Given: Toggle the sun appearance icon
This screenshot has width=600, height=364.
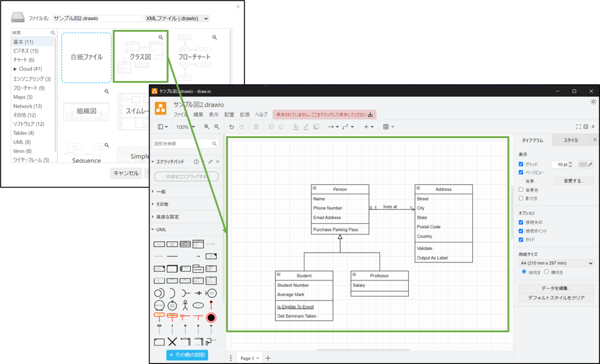Looking at the screenshot, I should (x=593, y=101).
